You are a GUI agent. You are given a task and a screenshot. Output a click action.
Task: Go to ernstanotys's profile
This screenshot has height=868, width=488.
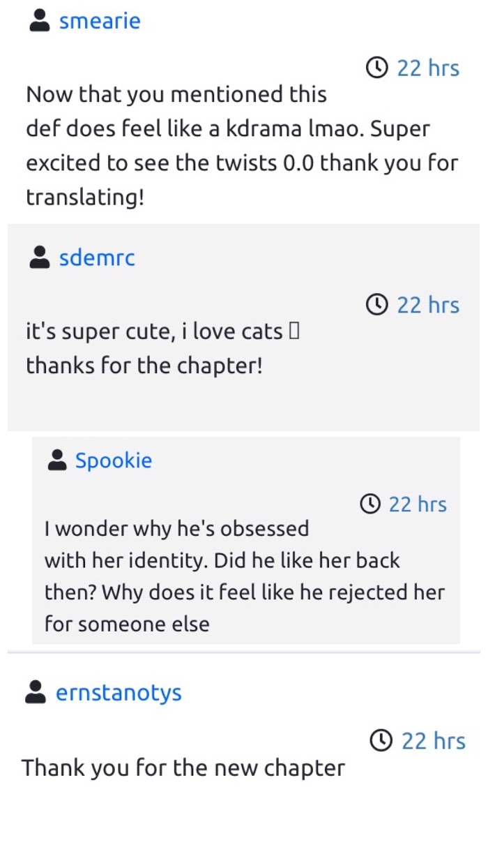coord(119,693)
